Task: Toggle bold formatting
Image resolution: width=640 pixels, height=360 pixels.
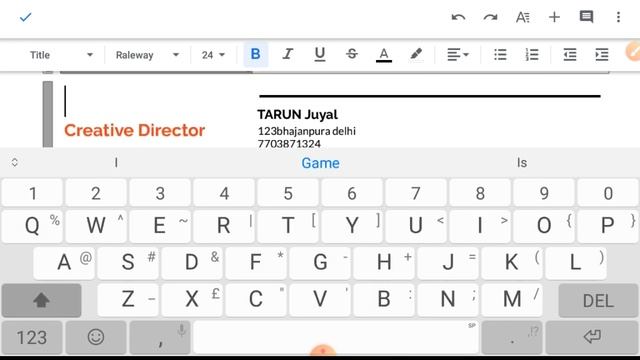Action: (256, 54)
